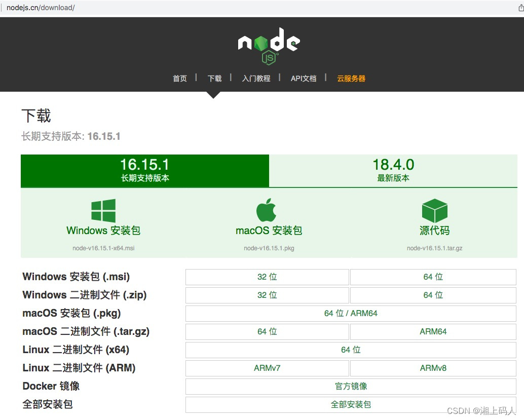Open the API文档 menu item

point(304,79)
